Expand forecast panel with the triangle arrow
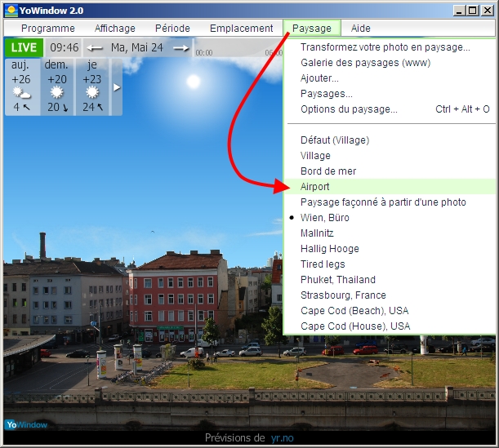The image size is (499, 448). point(117,87)
